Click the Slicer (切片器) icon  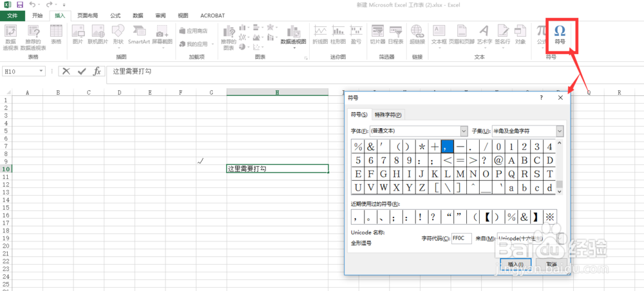point(377,35)
